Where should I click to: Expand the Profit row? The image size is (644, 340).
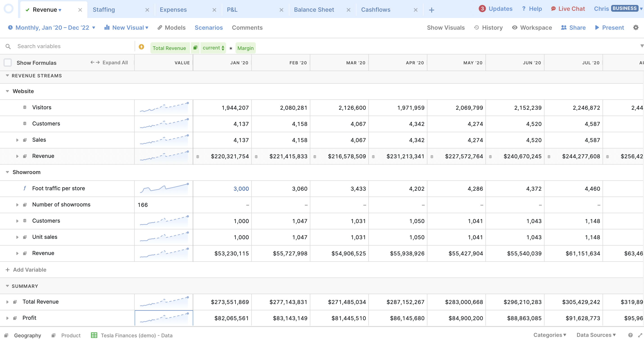click(x=7, y=318)
